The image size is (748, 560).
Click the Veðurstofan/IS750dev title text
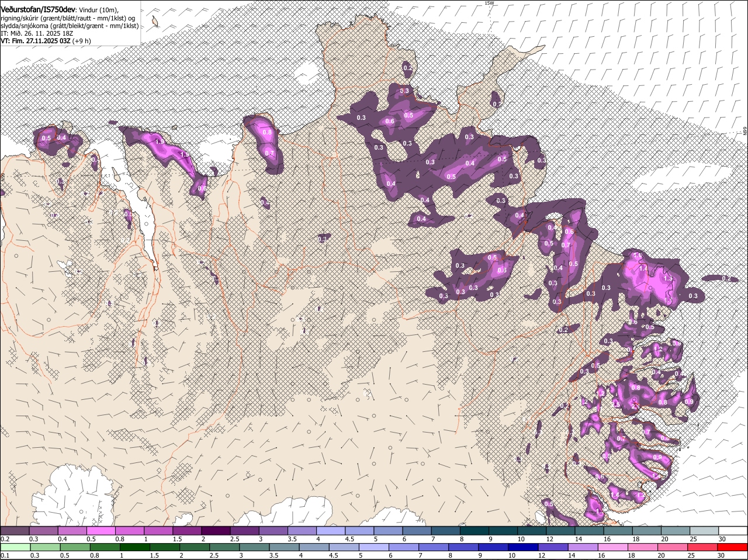click(x=38, y=9)
